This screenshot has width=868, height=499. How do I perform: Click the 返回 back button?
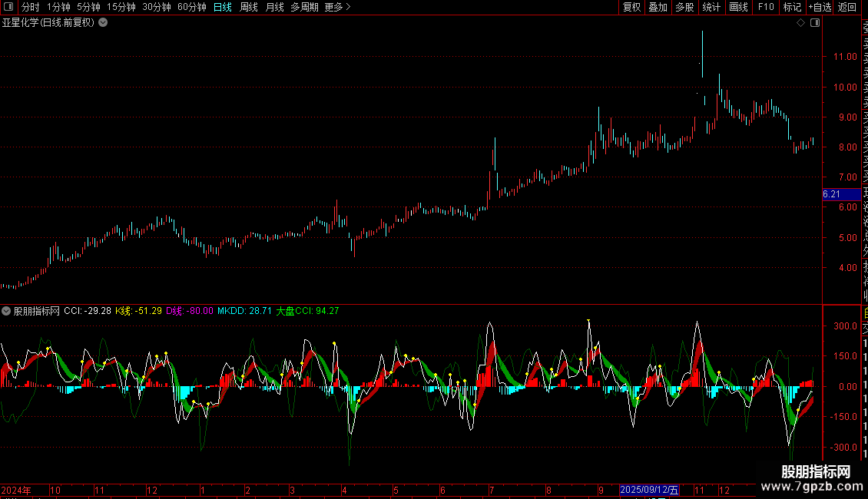[x=847, y=7]
